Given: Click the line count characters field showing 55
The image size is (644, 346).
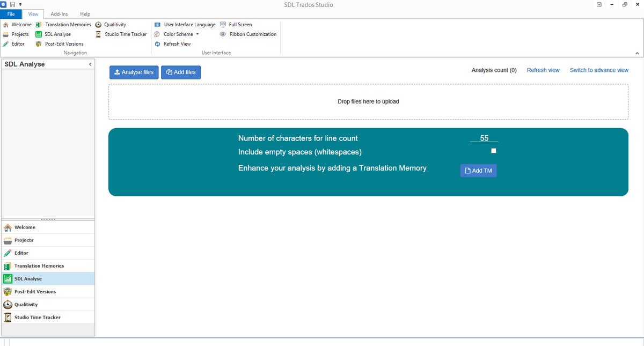Looking at the screenshot, I should coord(484,138).
